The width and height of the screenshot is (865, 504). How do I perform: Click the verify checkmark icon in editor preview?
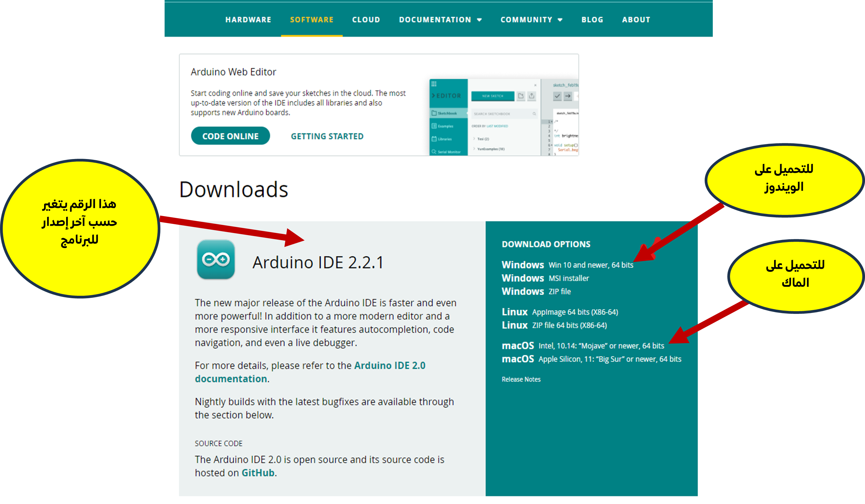[557, 96]
